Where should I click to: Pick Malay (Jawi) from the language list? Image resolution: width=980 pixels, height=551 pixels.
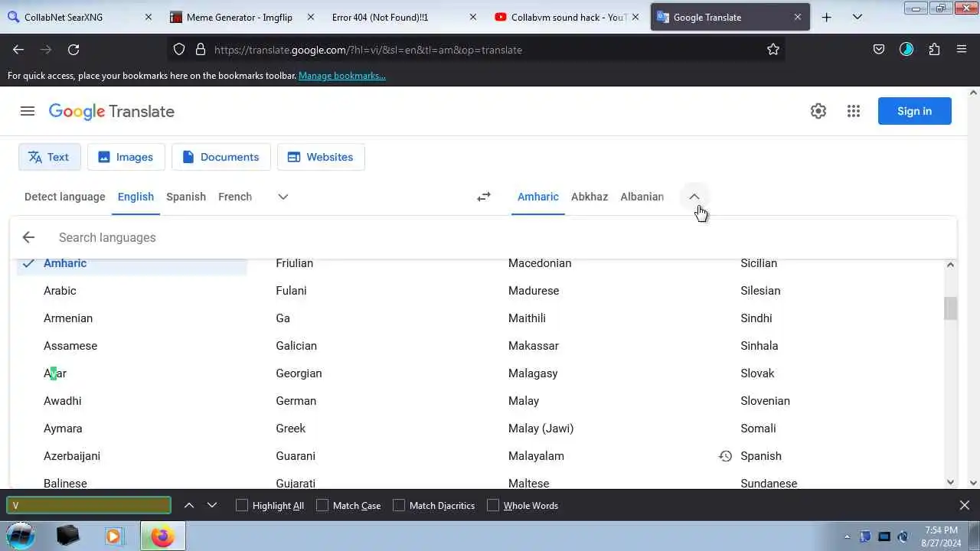point(541,429)
